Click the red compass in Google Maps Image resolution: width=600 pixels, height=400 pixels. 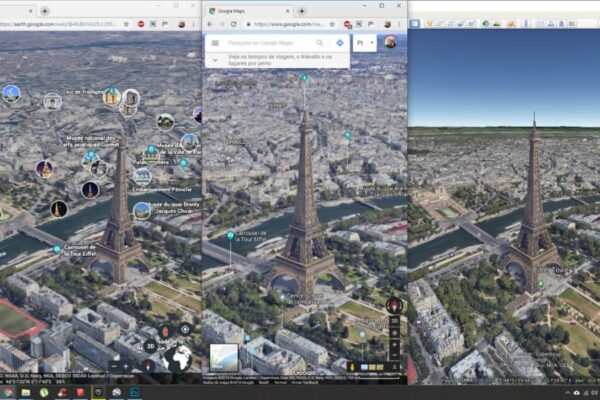click(394, 304)
